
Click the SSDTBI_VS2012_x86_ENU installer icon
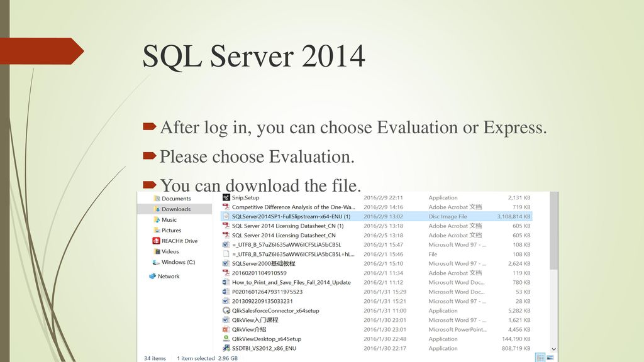[x=226, y=348]
